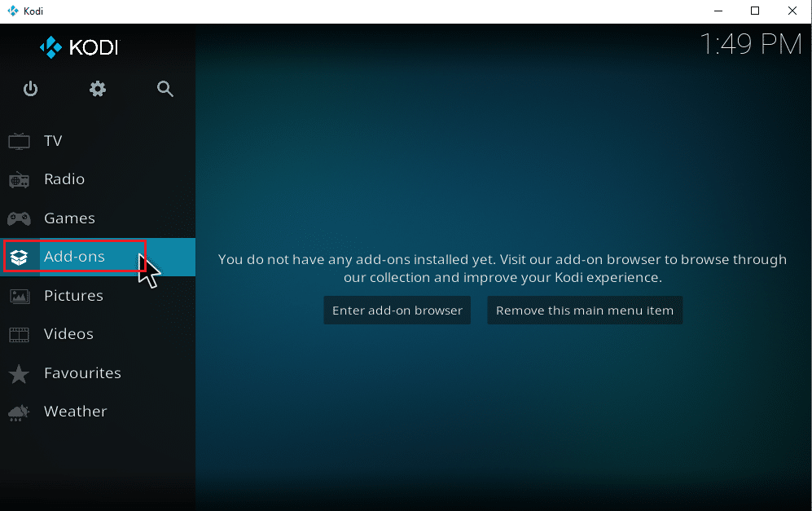The height and width of the screenshot is (511, 812).
Task: Open Videos menu label
Action: click(68, 334)
